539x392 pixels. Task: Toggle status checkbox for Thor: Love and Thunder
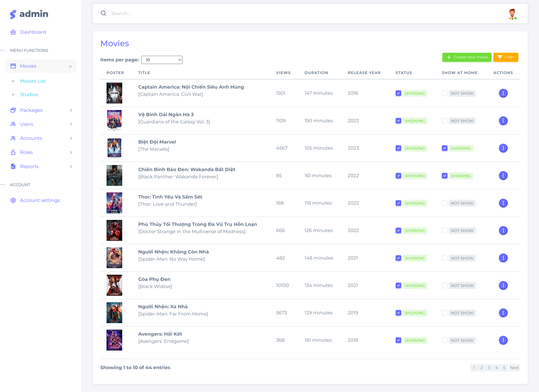coord(398,203)
